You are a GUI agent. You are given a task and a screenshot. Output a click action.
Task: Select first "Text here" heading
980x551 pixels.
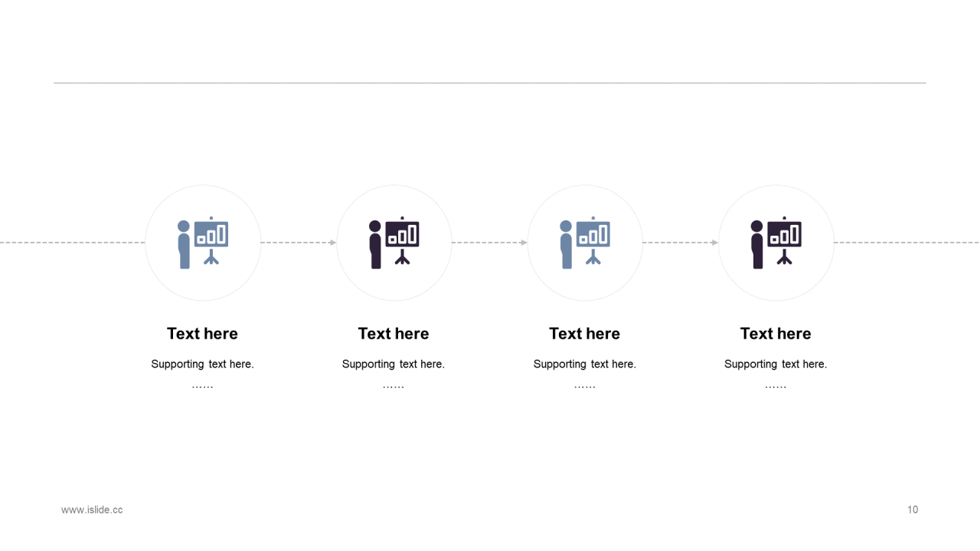(202, 334)
